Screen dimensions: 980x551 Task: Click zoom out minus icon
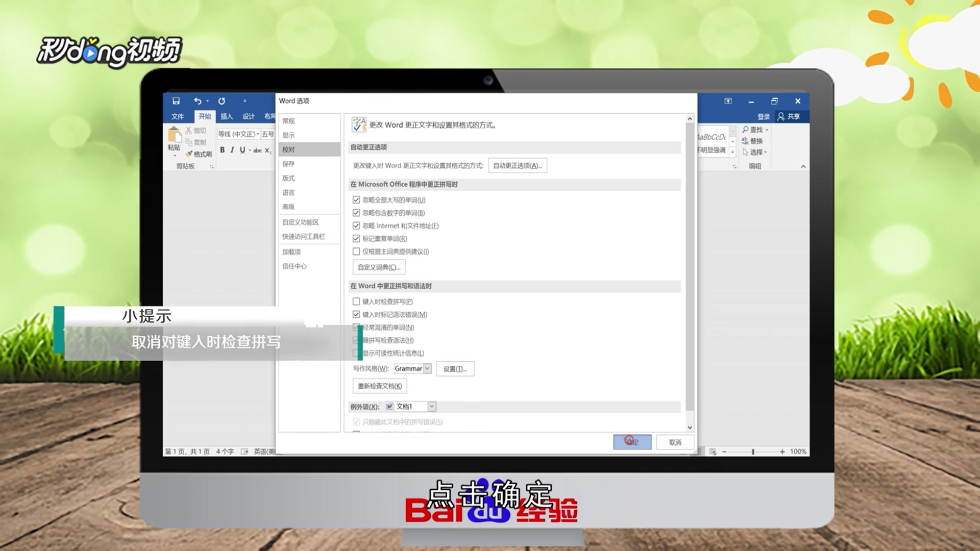pos(724,452)
